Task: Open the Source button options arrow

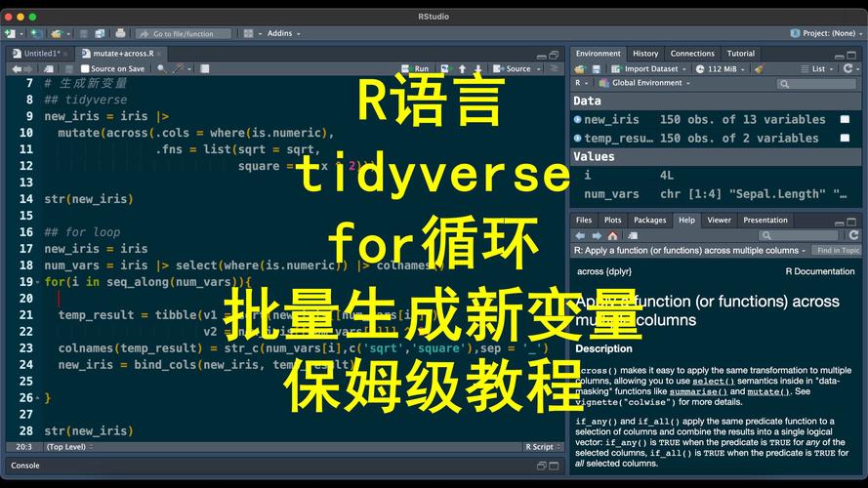Action: [538, 69]
